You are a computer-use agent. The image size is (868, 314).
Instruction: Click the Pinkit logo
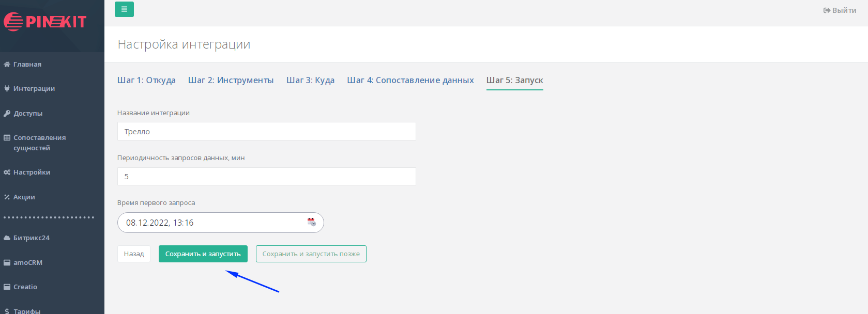tap(45, 22)
